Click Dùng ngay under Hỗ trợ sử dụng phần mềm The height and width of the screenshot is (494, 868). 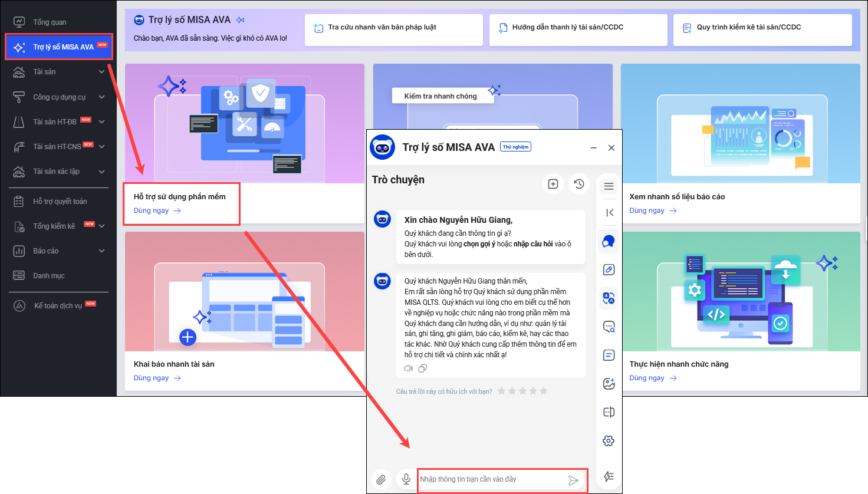[x=157, y=210]
